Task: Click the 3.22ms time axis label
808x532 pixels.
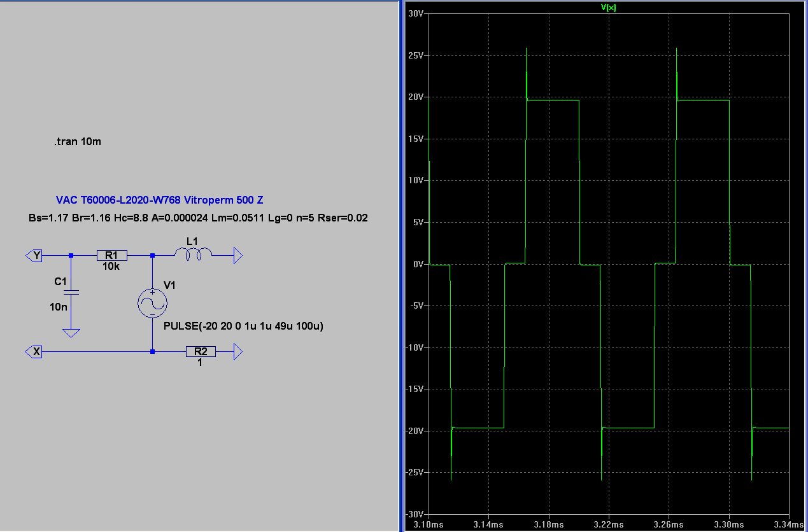Action: click(x=609, y=525)
